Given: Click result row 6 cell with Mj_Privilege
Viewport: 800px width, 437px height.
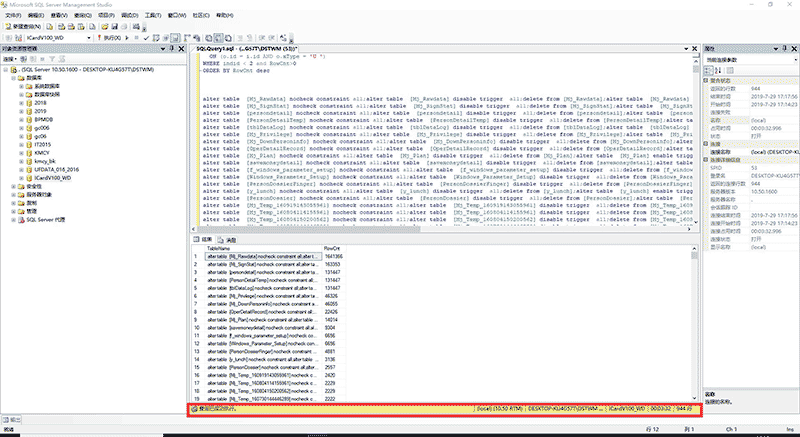Looking at the screenshot, I should [263, 296].
